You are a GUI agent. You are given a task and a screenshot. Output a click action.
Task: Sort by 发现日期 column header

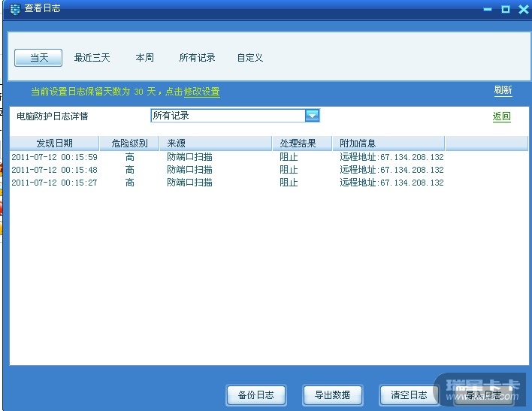[x=54, y=144]
